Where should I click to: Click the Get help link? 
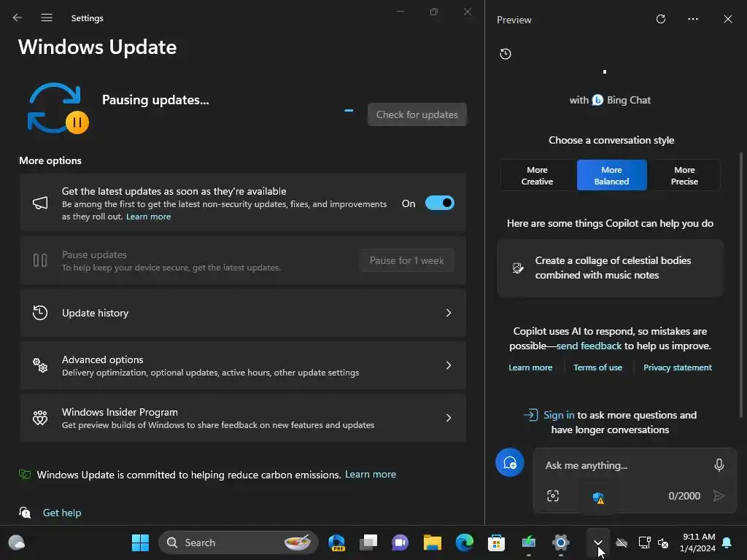coord(62,513)
